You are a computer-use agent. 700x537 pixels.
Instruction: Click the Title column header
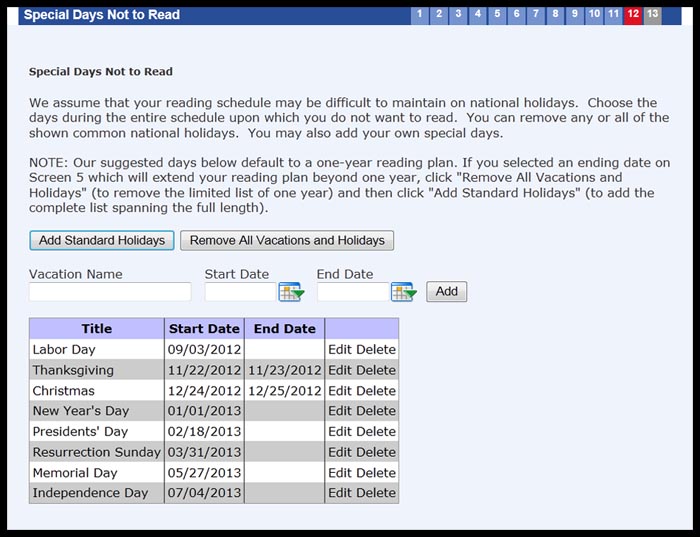click(97, 329)
